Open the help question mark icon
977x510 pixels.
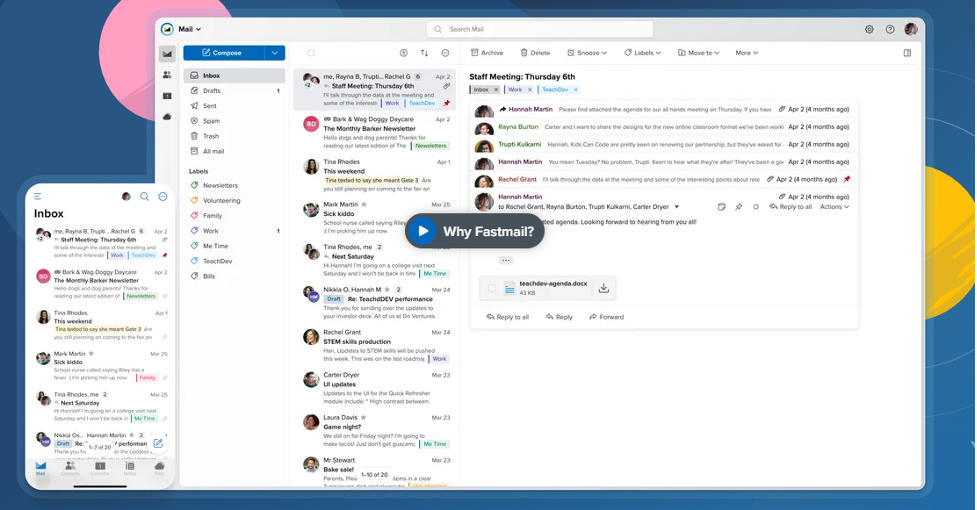pos(890,30)
